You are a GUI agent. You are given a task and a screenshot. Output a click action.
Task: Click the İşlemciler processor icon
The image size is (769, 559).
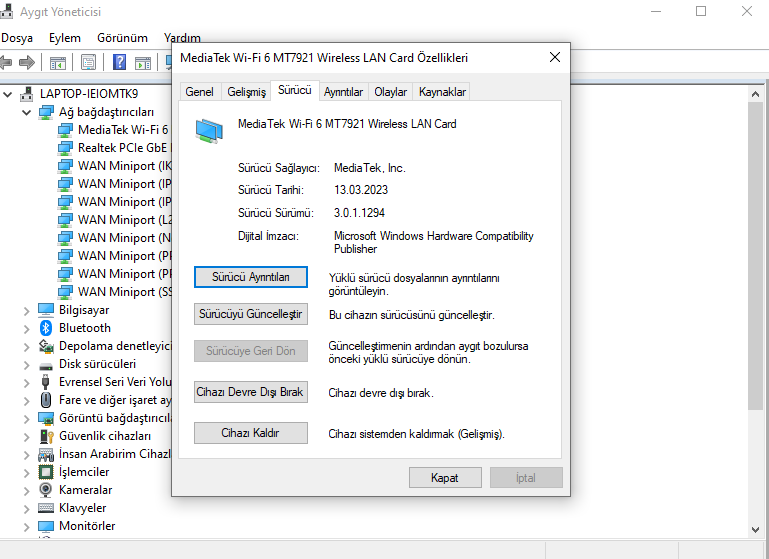point(46,472)
